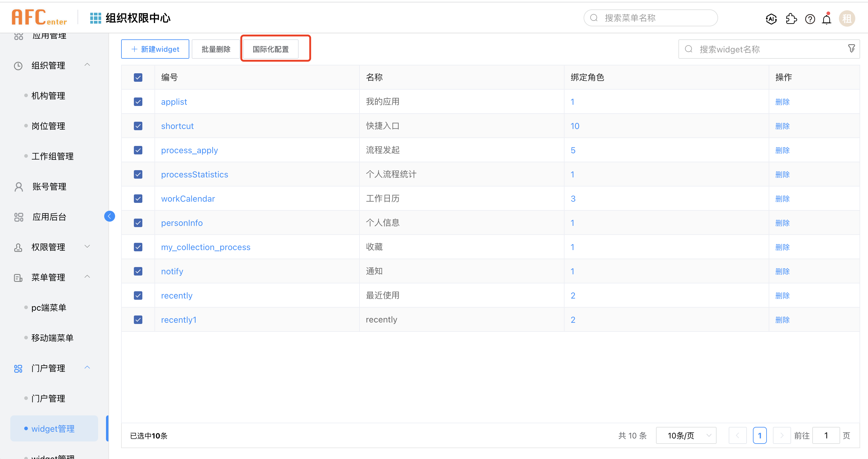Click the user avatar in top right
Viewport: 868px width, 459px height.
(846, 18)
